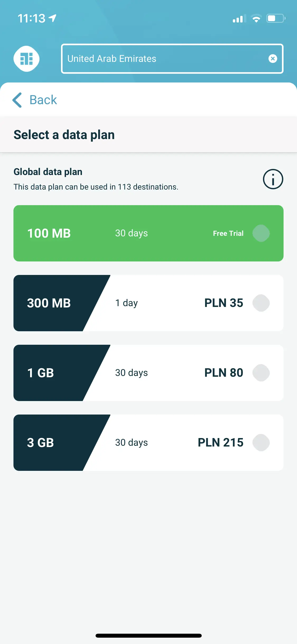Viewport: 297px width, 644px height.
Task: Tap the eSIM app logo icon
Action: tap(26, 59)
